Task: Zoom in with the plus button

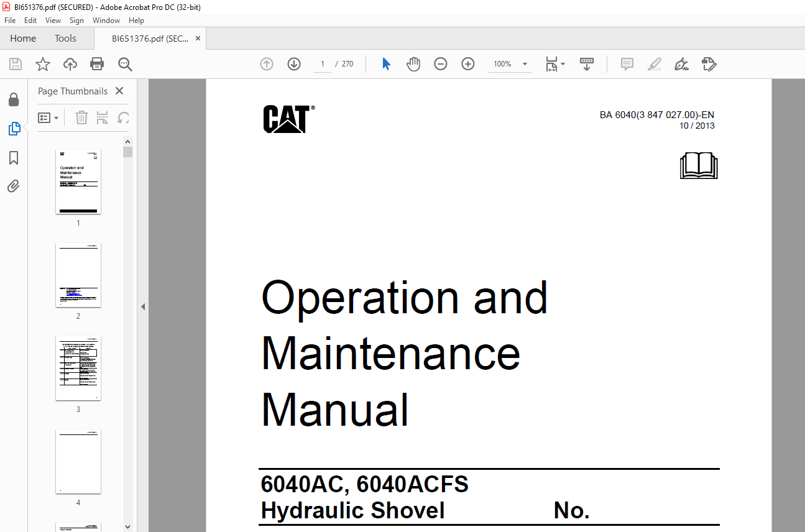Action: coord(468,64)
